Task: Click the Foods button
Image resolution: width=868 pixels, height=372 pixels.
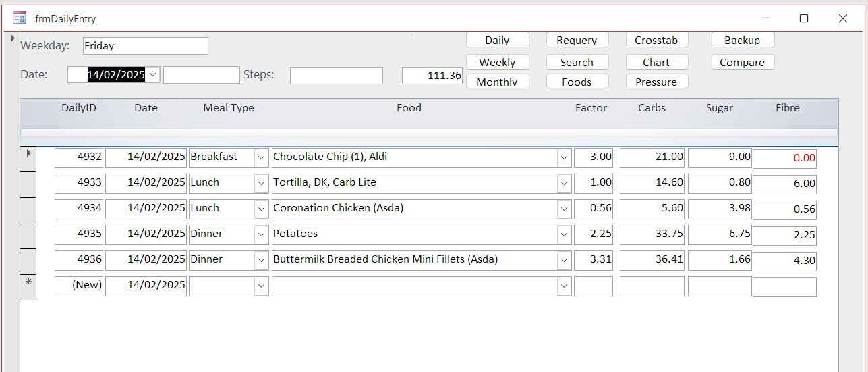Action: 577,82
